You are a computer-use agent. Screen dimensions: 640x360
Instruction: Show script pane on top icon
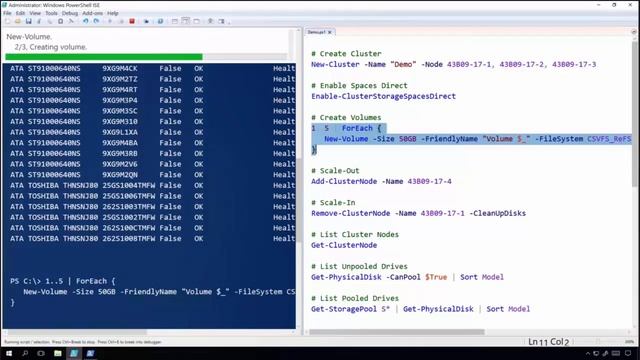pos(175,21)
